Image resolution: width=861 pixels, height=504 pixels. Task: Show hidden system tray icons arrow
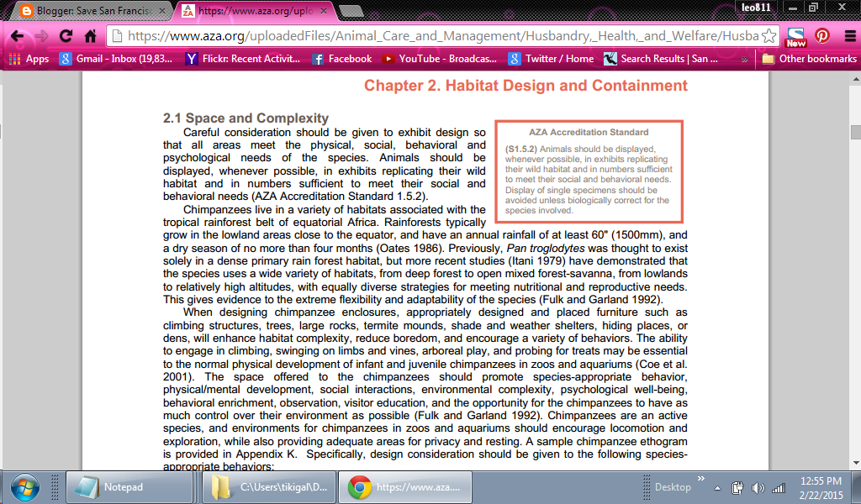tap(717, 488)
